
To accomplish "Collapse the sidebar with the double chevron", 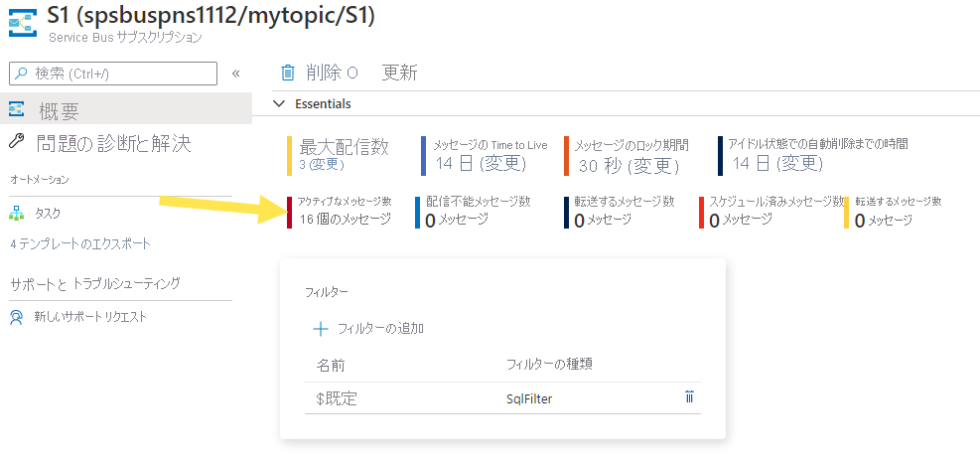I will coord(236,74).
